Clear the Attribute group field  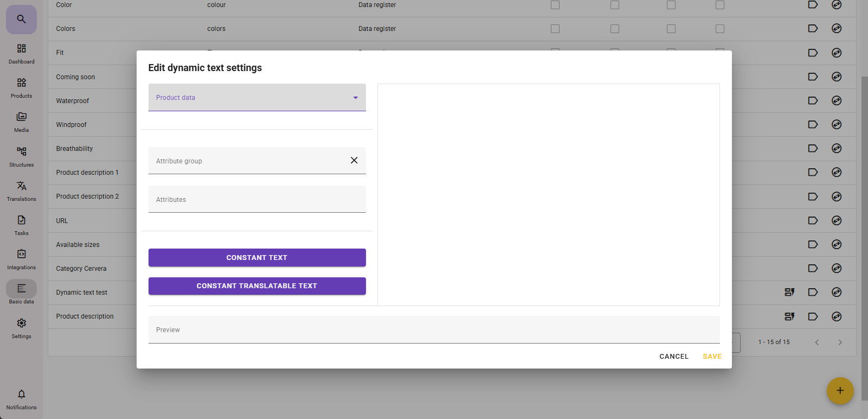[x=354, y=161]
